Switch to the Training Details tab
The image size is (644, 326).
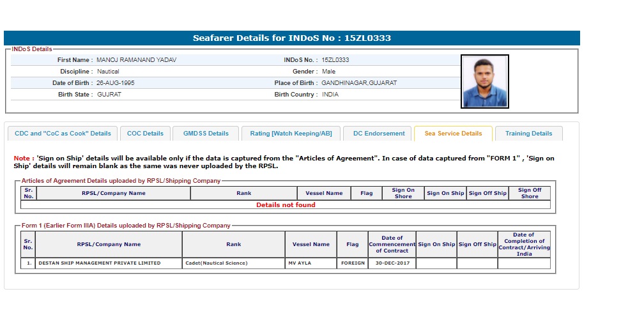(528, 134)
